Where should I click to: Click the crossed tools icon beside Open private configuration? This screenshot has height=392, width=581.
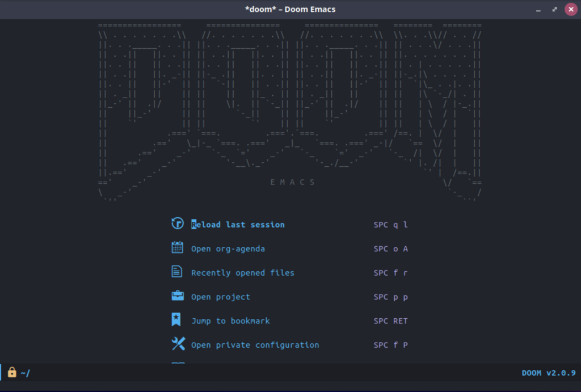coord(178,343)
